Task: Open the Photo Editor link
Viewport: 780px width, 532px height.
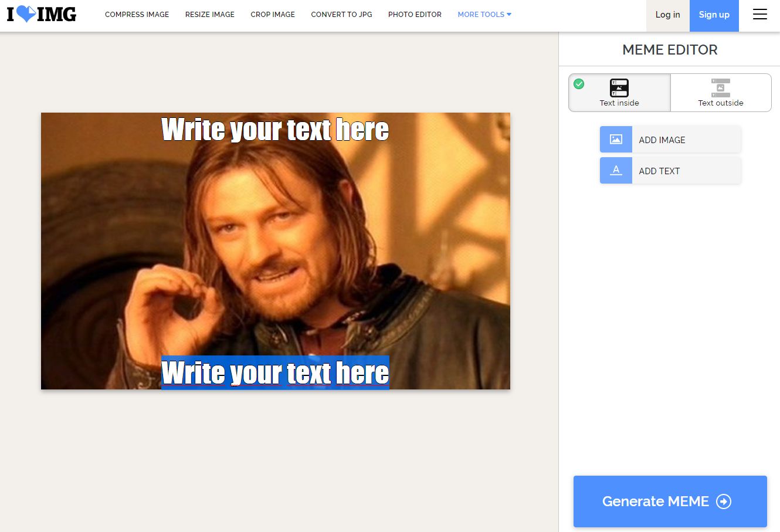Action: [x=415, y=15]
